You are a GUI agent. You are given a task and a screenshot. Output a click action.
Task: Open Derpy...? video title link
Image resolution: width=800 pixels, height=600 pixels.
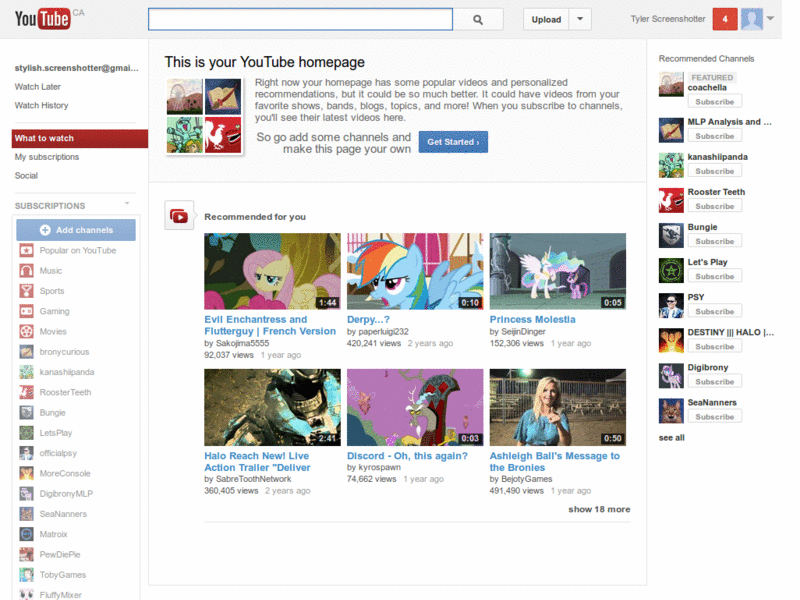[368, 319]
